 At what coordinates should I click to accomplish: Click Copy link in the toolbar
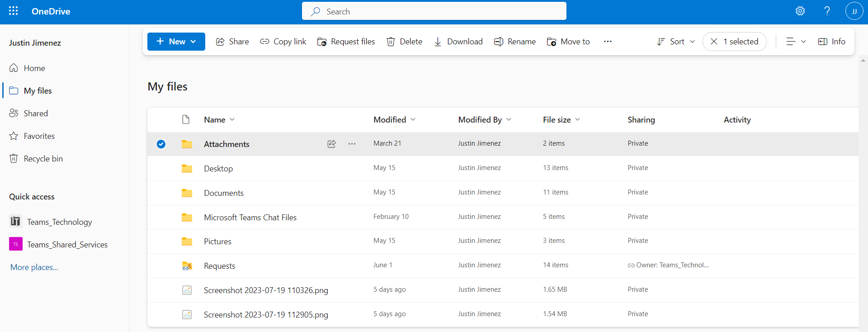click(283, 42)
